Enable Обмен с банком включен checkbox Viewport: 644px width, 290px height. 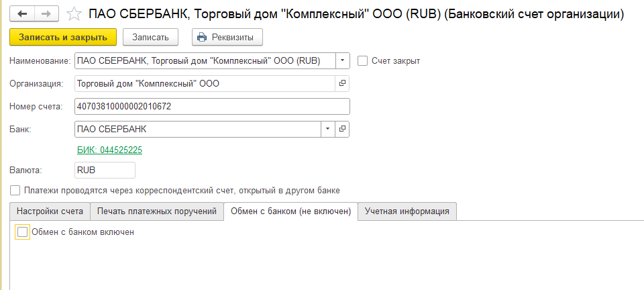(23, 232)
